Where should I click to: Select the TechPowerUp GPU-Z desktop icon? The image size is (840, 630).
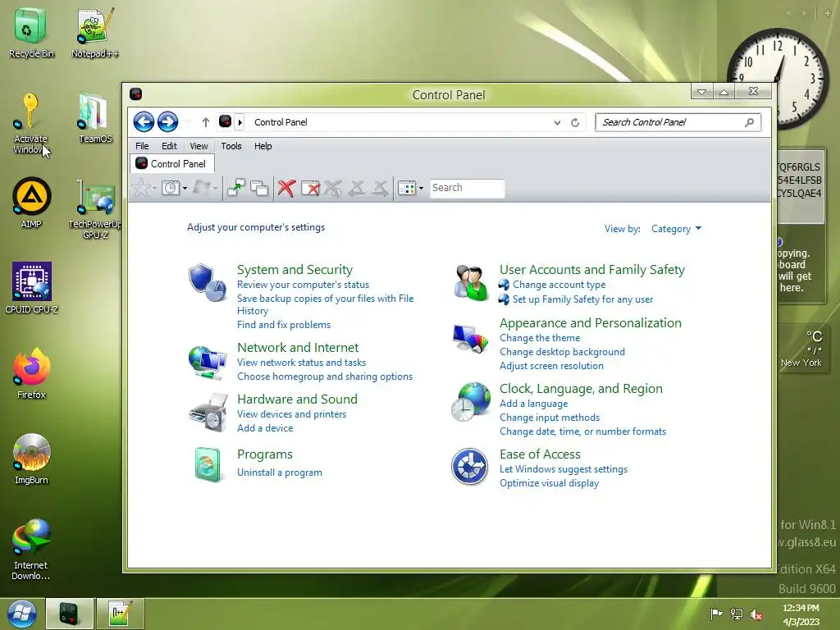click(95, 209)
